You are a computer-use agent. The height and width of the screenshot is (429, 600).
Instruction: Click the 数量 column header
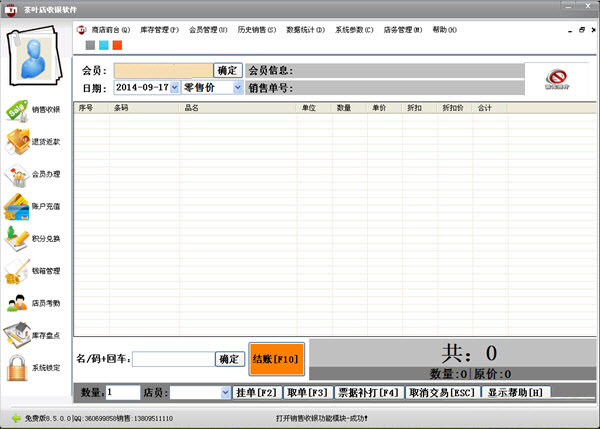(x=349, y=108)
